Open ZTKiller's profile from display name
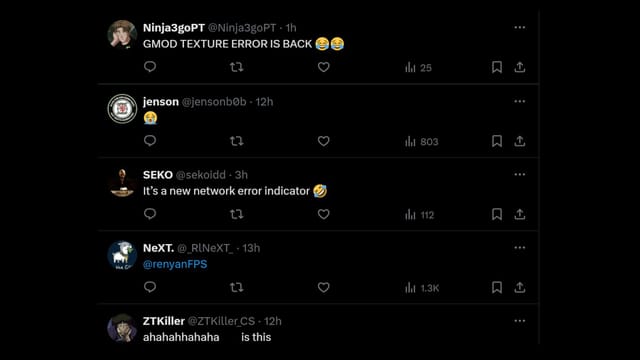This screenshot has width=640, height=360. (x=164, y=321)
